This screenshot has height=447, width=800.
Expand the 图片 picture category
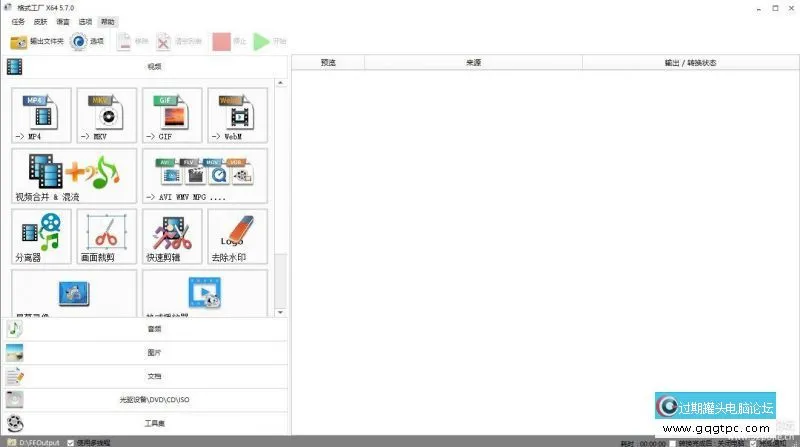(x=153, y=352)
